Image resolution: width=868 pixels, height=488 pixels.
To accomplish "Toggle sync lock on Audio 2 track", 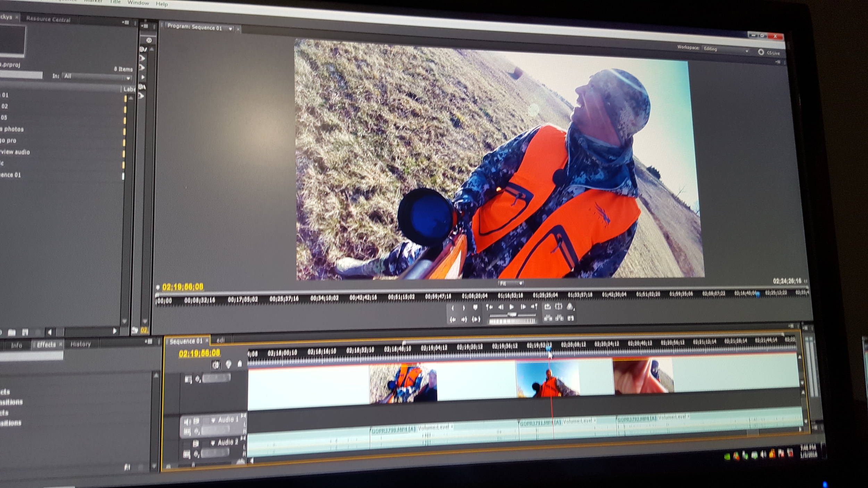I will pyautogui.click(x=195, y=444).
